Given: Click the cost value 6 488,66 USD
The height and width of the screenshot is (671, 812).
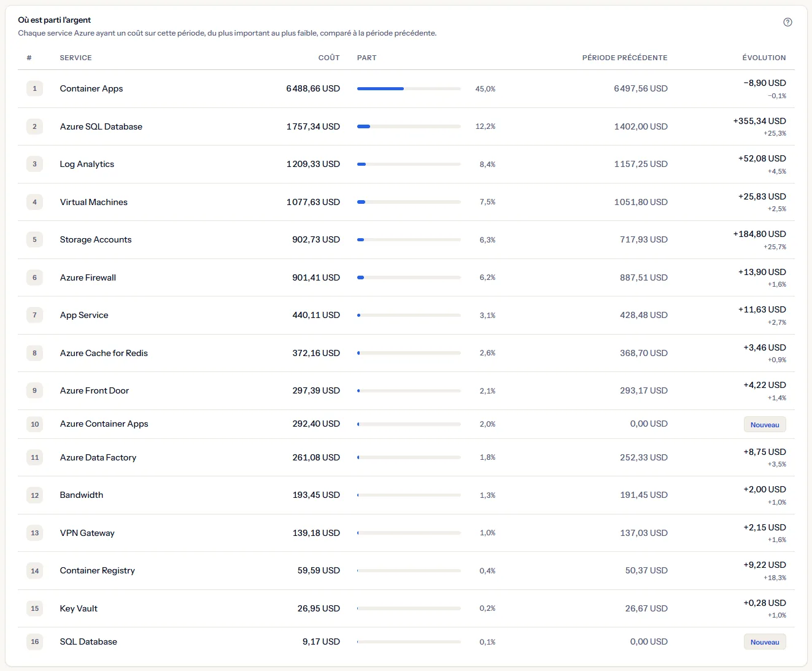Looking at the screenshot, I should click(313, 88).
